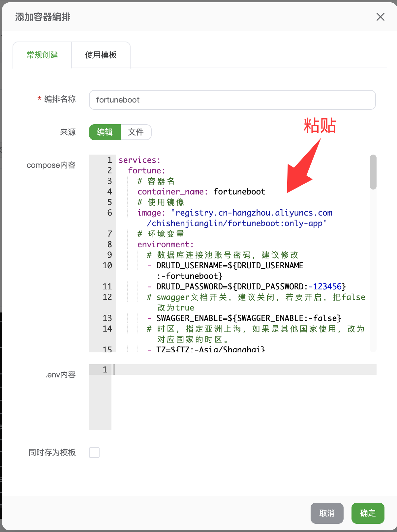This screenshot has width=397, height=532.
Task: Click line number 1 in .env gutter
Action: tap(105, 369)
